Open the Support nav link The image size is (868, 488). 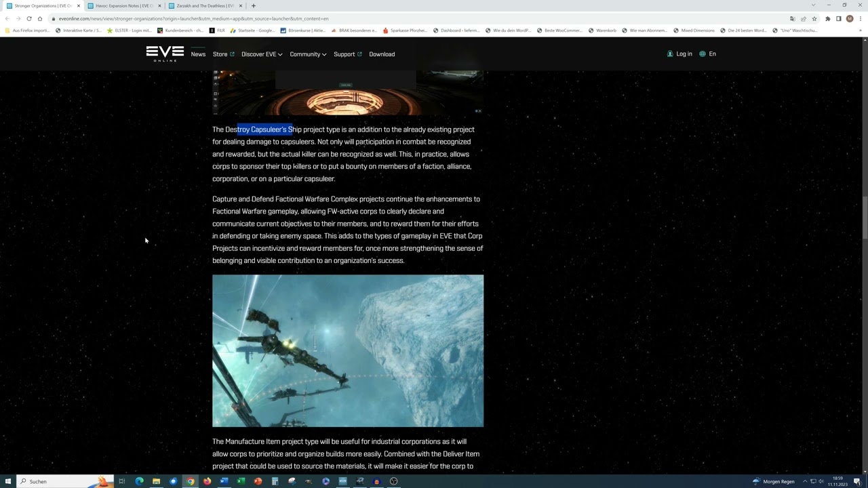pyautogui.click(x=347, y=54)
